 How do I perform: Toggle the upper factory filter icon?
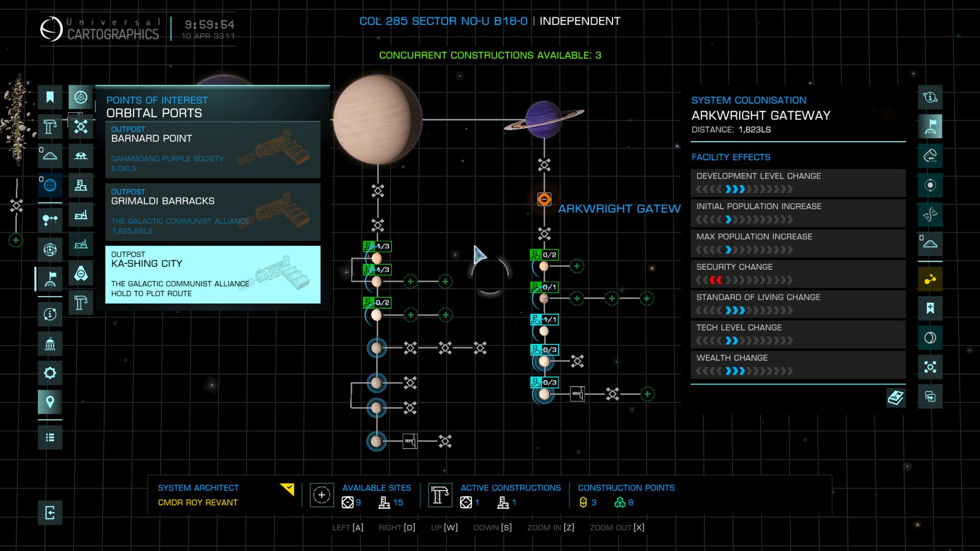[x=81, y=215]
